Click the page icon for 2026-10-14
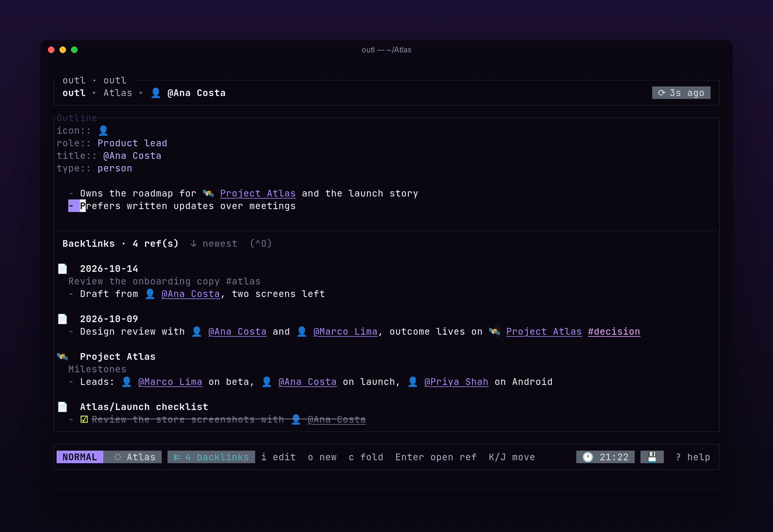The image size is (773, 532). (x=62, y=269)
